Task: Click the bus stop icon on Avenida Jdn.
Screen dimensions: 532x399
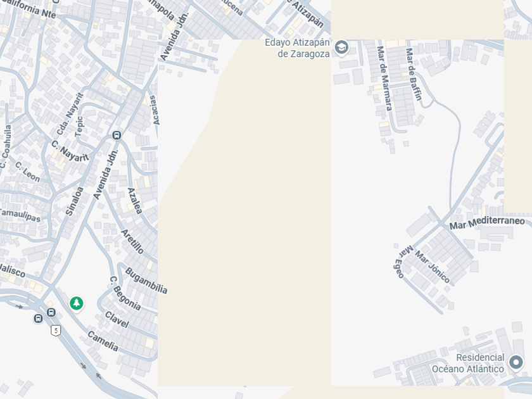Action: (117, 136)
